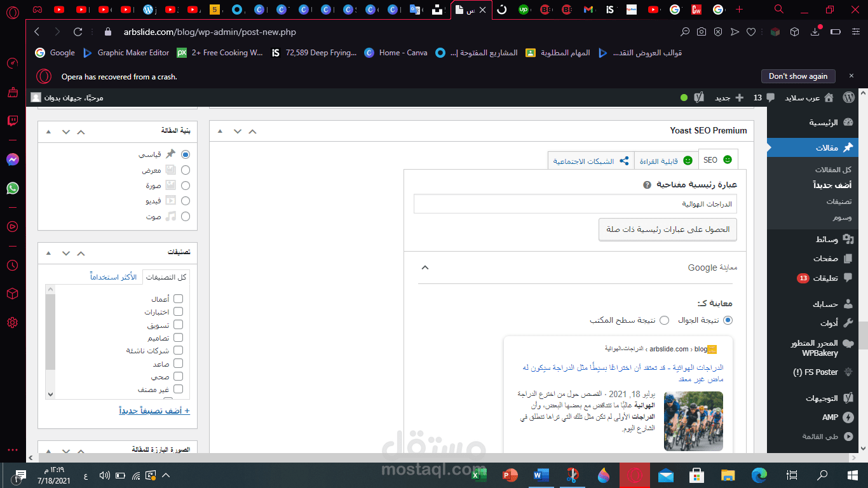Switch to the قابلية القراءة tab
This screenshot has height=488, width=868.
click(x=666, y=161)
